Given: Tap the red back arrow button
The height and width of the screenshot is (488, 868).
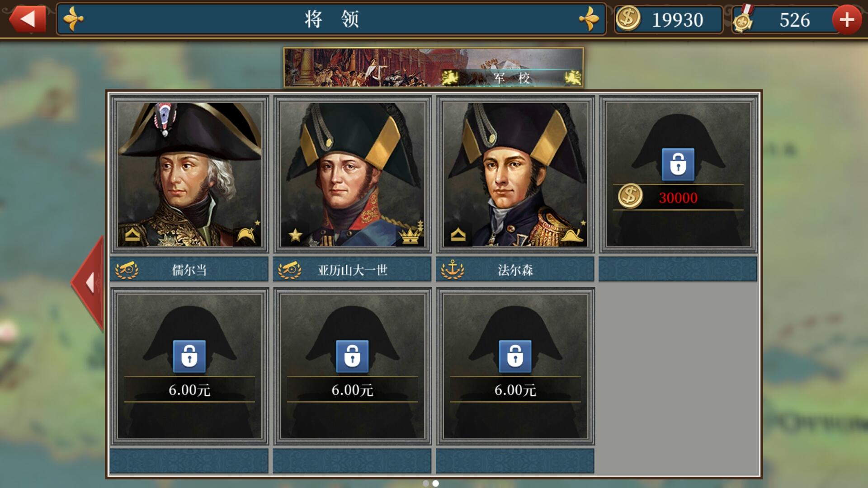Looking at the screenshot, I should click(x=27, y=19).
